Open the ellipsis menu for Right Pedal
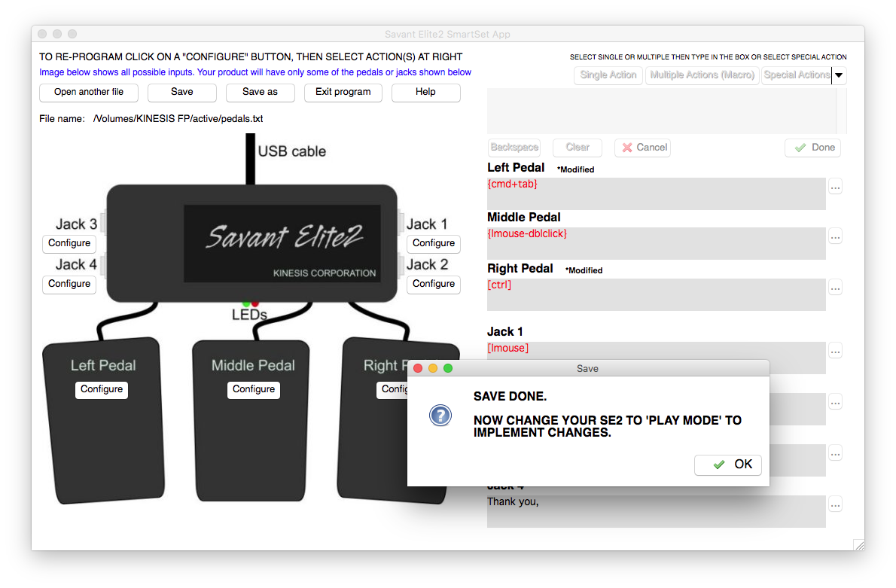The width and height of the screenshot is (896, 588). point(836,288)
